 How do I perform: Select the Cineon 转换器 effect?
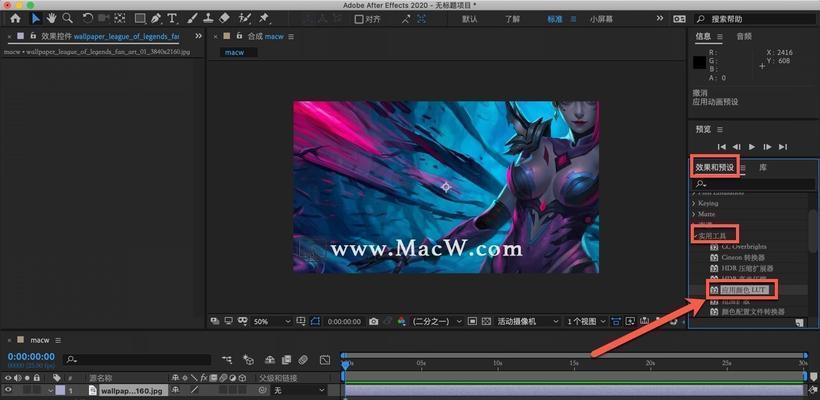(x=743, y=257)
